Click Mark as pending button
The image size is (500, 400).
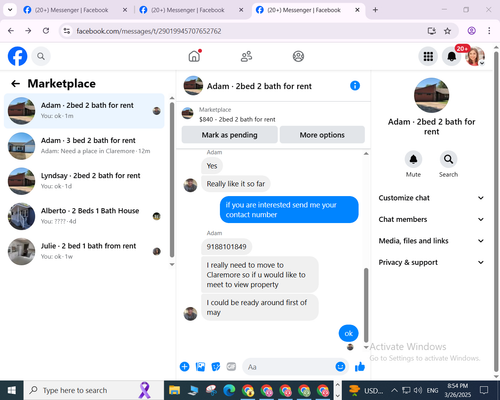tap(229, 135)
